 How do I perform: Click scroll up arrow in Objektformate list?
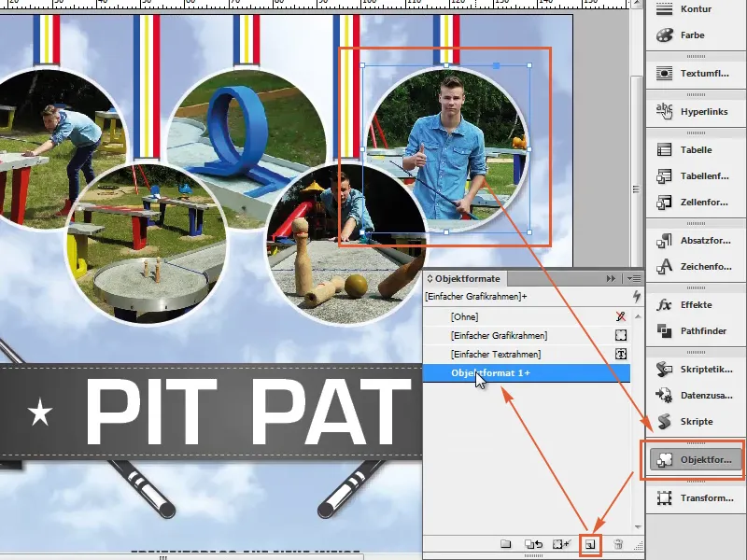click(638, 316)
